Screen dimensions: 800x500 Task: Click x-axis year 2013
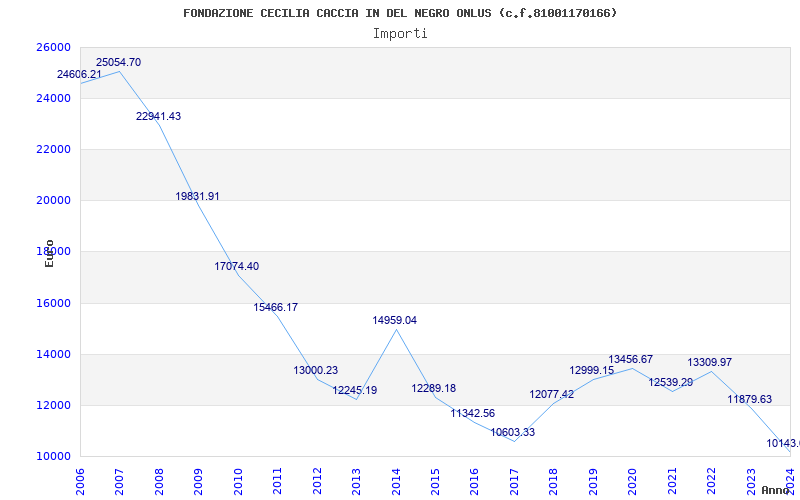(x=356, y=482)
